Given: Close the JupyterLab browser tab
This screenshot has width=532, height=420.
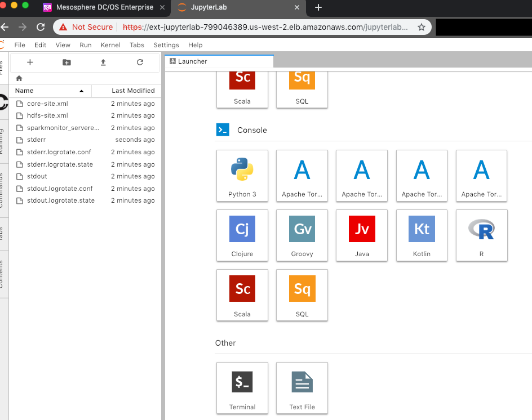Looking at the screenshot, I should 297,7.
